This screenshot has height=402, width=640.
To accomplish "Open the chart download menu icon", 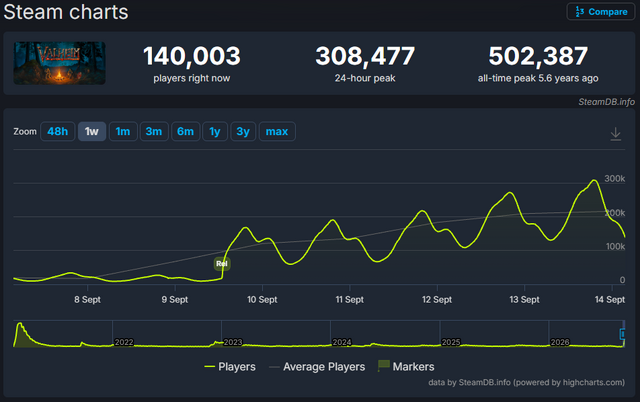I will point(616,133).
